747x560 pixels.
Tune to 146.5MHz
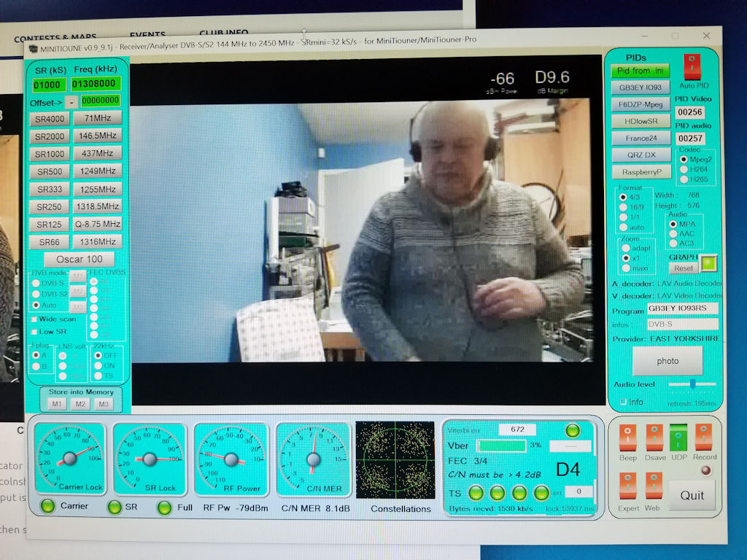point(98,135)
